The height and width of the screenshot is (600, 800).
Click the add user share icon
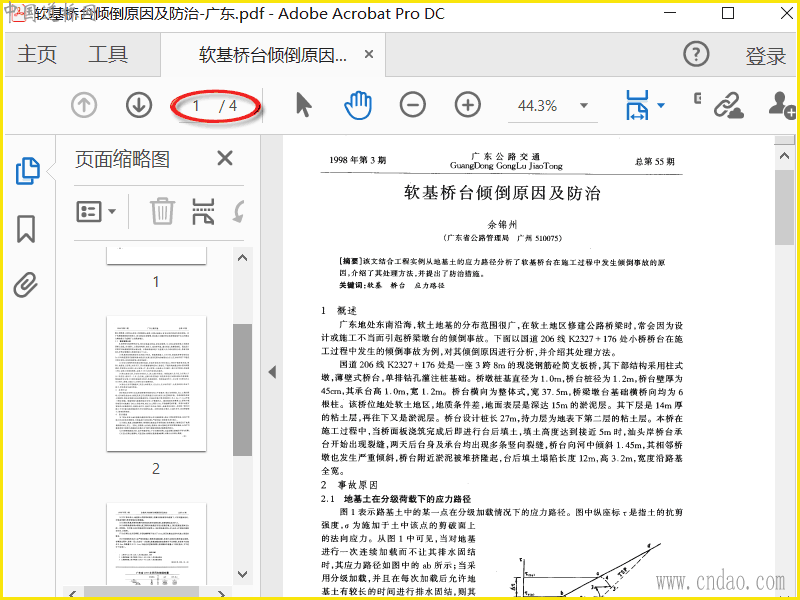tap(782, 105)
